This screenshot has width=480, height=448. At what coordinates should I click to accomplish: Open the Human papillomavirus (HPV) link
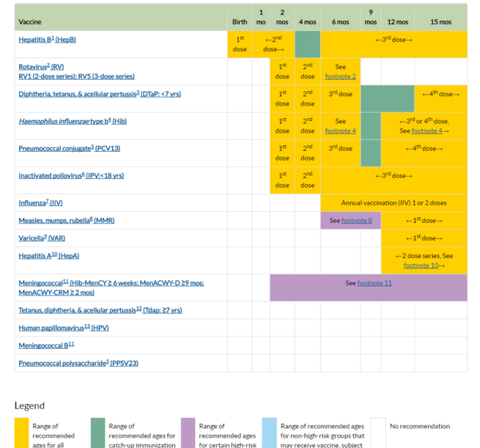click(x=64, y=328)
